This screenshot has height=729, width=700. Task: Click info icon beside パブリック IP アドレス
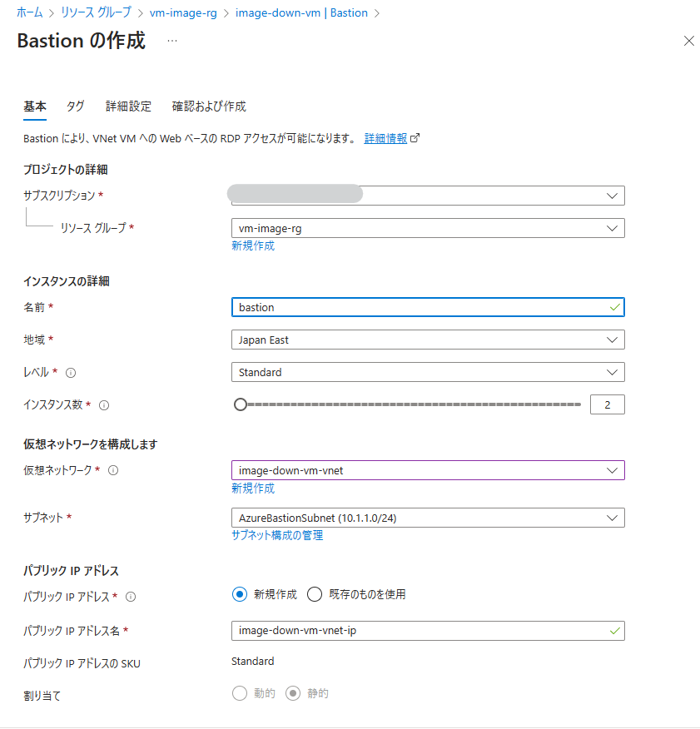tap(131, 596)
